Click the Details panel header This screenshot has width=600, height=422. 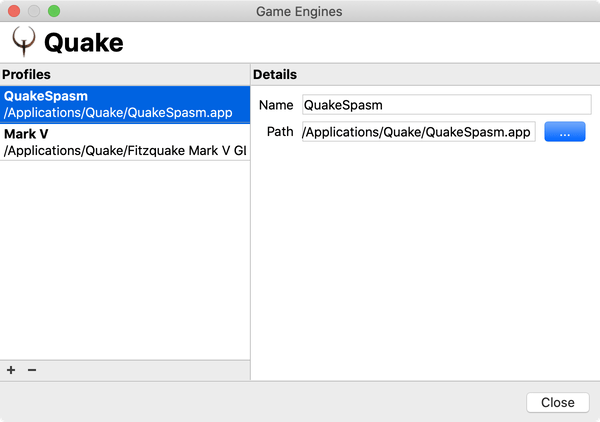click(425, 75)
